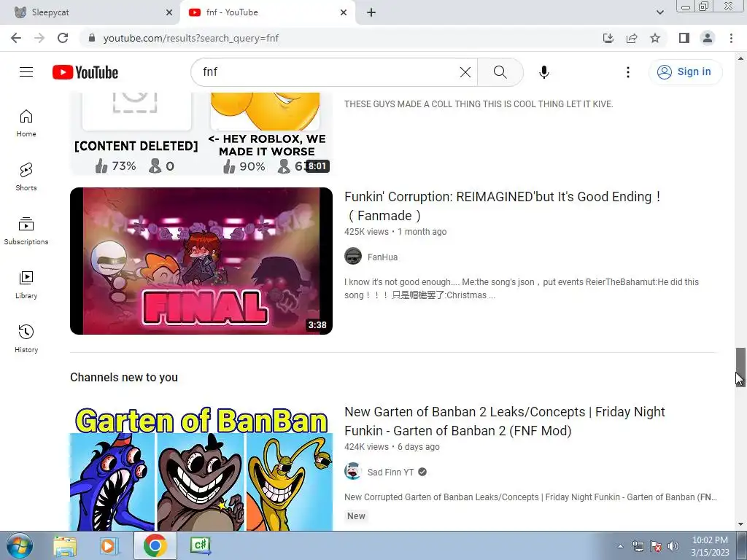Click the 'Channels new to you' heading

coord(124,377)
